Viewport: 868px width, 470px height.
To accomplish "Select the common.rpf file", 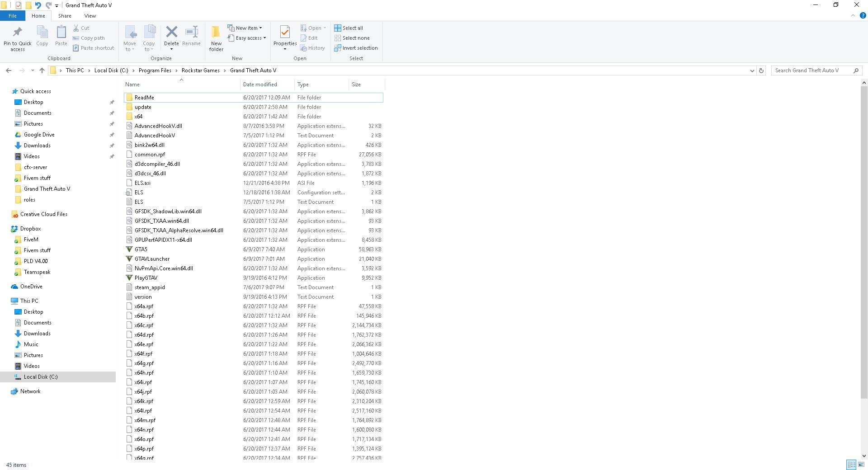I will pos(253,155).
